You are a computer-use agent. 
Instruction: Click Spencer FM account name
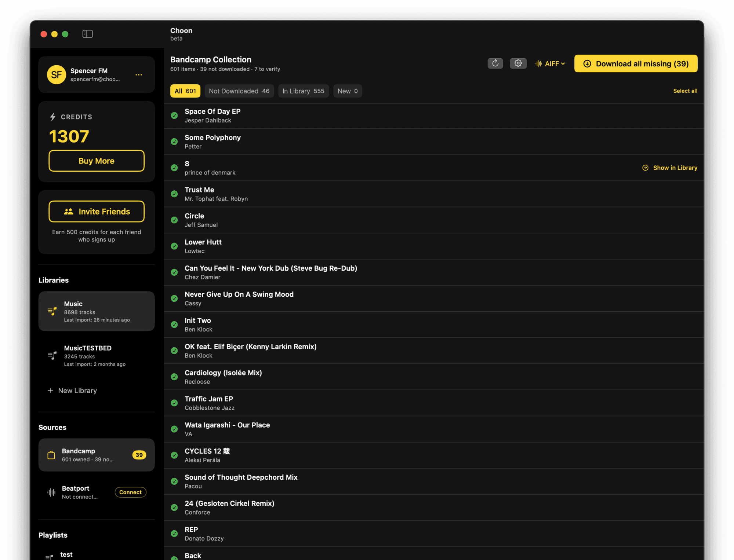click(x=89, y=71)
